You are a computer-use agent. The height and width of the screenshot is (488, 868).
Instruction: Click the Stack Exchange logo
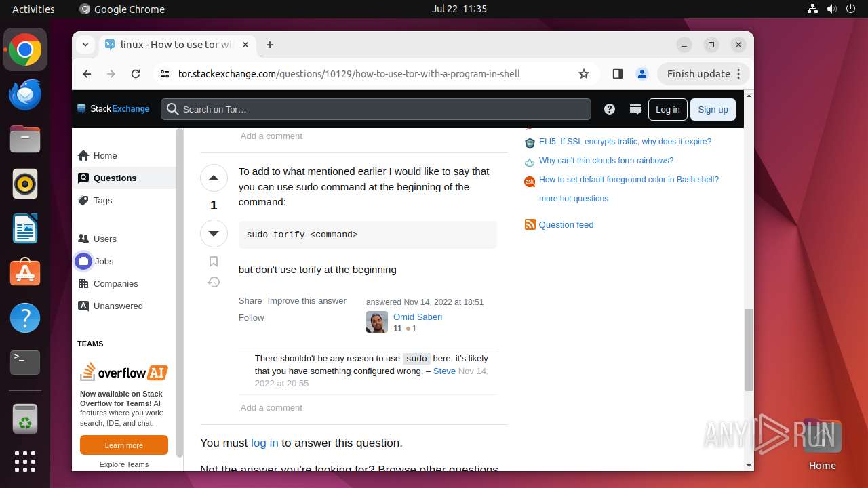(x=113, y=108)
